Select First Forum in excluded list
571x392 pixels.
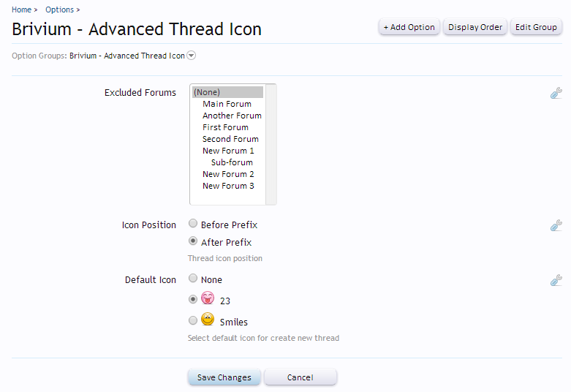pyautogui.click(x=227, y=127)
